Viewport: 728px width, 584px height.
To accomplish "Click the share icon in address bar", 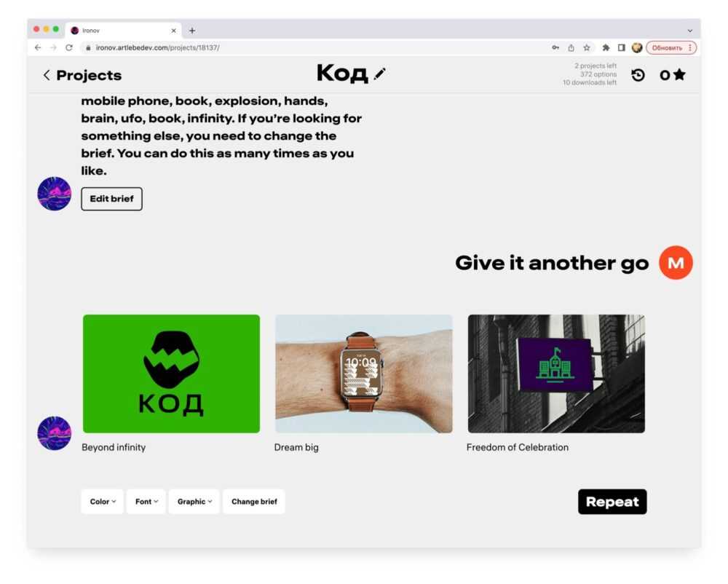I will point(571,47).
